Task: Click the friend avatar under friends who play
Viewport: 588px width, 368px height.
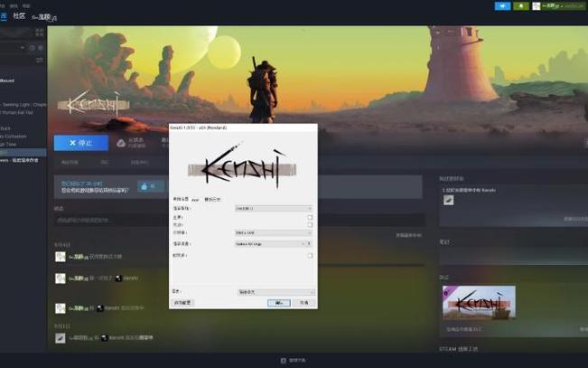Action: click(x=449, y=200)
